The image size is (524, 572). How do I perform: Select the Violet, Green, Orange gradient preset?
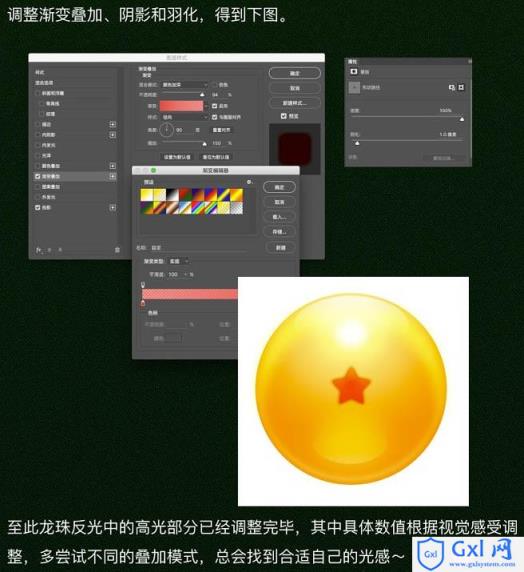click(x=147, y=207)
